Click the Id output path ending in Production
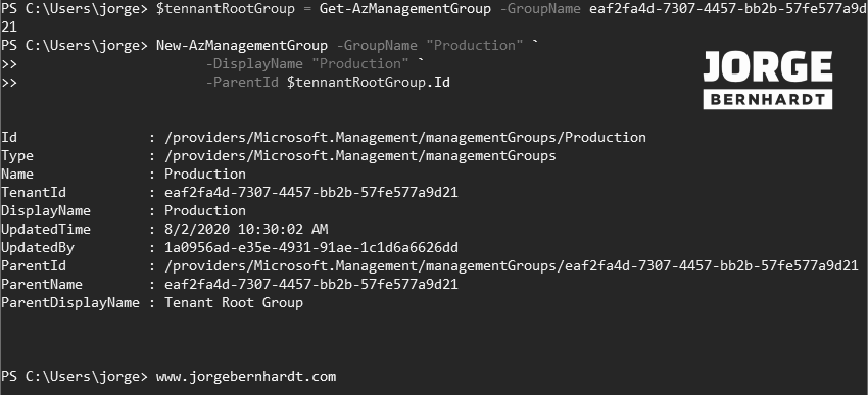 tap(405, 137)
